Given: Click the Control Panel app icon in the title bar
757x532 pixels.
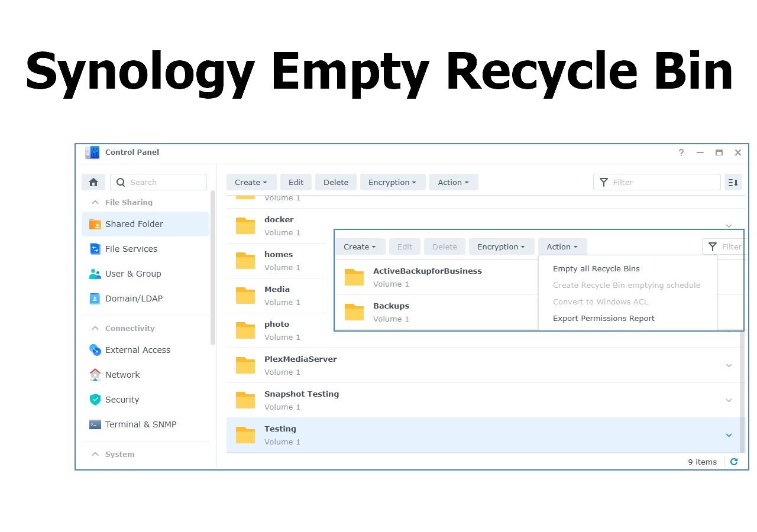Looking at the screenshot, I should click(92, 153).
